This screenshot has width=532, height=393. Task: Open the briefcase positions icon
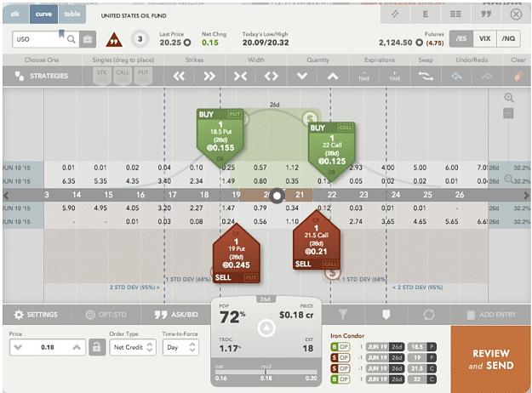point(88,39)
